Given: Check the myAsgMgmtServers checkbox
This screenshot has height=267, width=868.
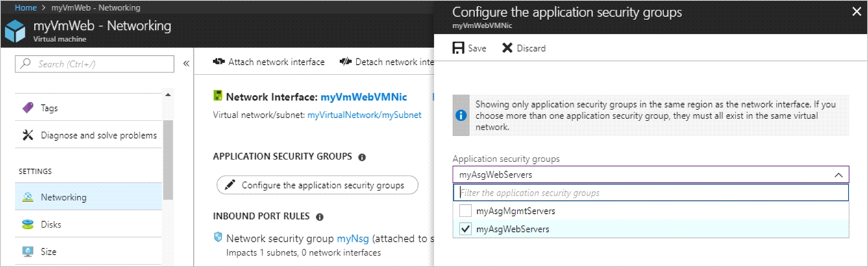Looking at the screenshot, I should click(x=465, y=211).
